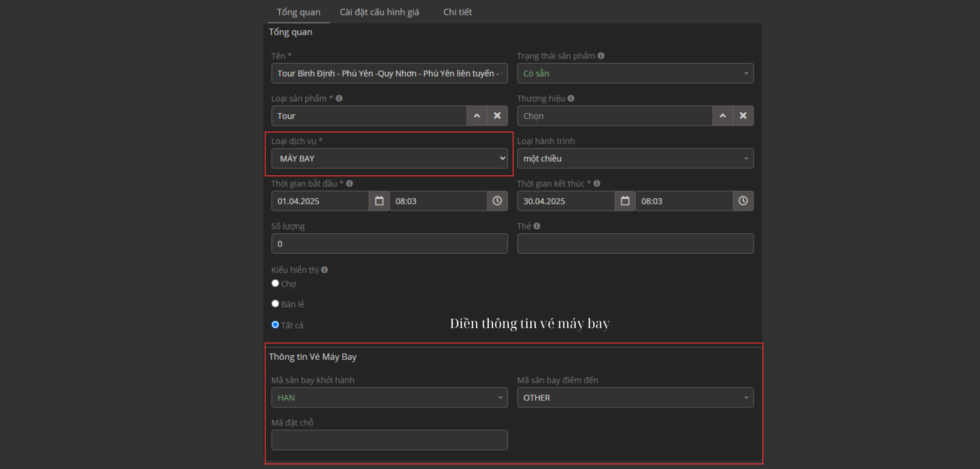Image resolution: width=980 pixels, height=469 pixels.
Task: Collapse the Loại sản phẩm chevron
Action: [x=476, y=116]
